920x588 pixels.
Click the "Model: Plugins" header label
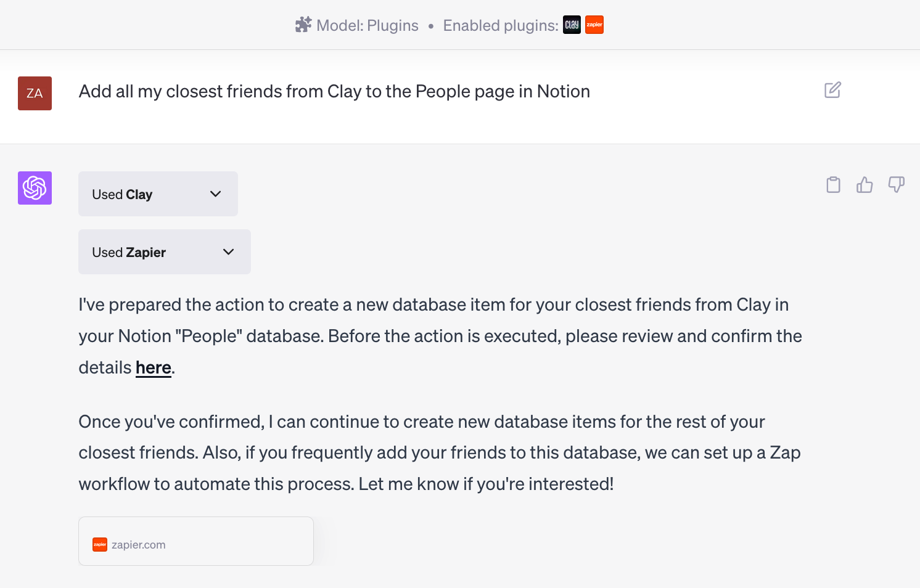[x=367, y=25]
